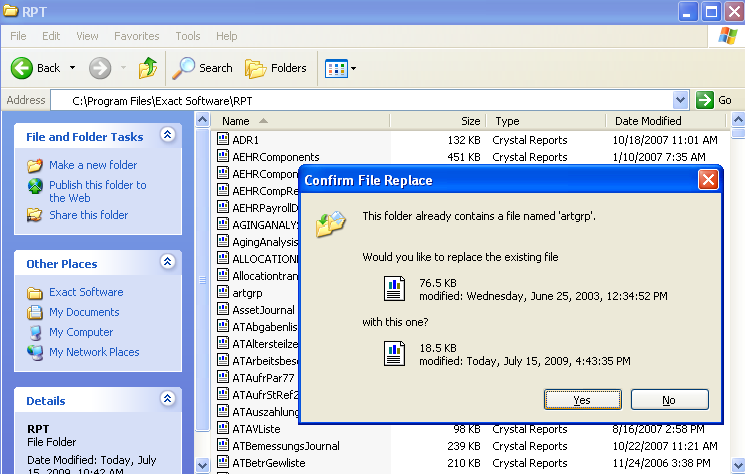Open My Computer link
Image resolution: width=745 pixels, height=474 pixels.
pyautogui.click(x=81, y=332)
